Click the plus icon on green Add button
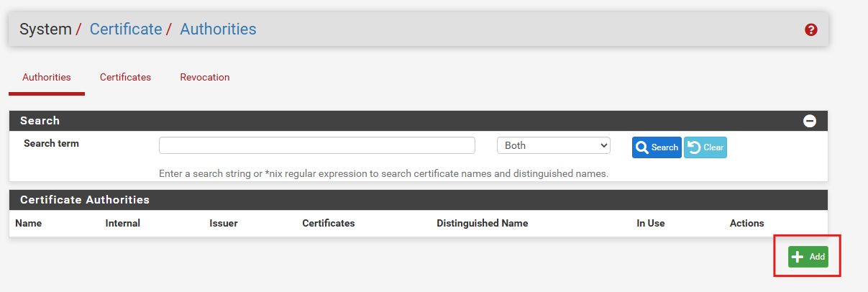The image size is (868, 292). pos(797,257)
